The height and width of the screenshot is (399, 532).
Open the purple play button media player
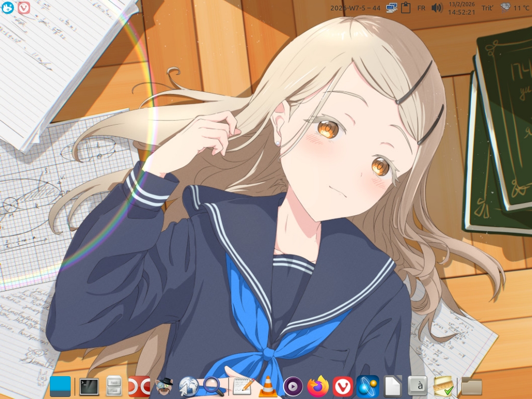click(293, 387)
